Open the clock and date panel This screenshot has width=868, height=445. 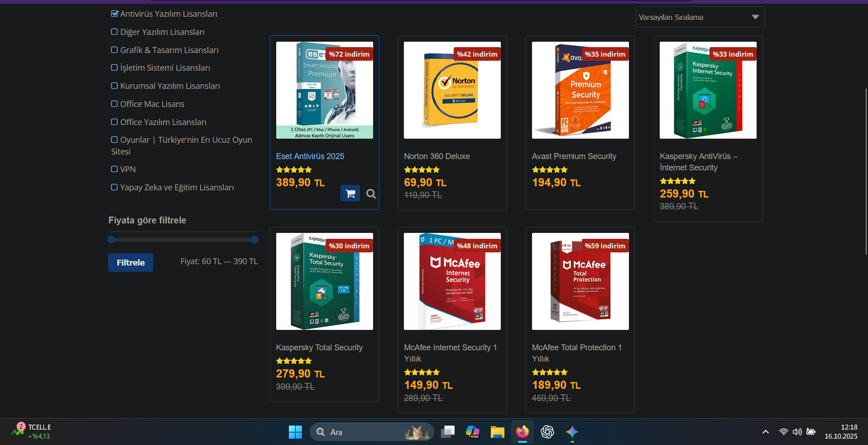click(841, 432)
